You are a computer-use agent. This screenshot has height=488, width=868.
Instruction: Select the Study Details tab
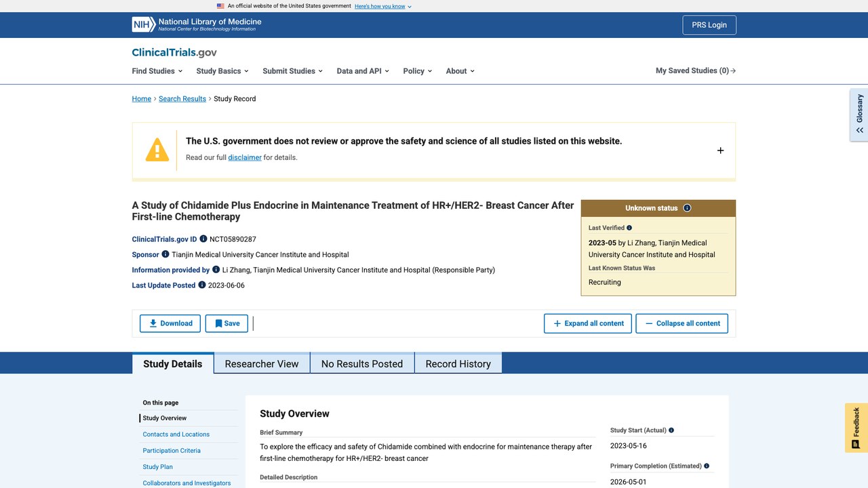click(173, 363)
